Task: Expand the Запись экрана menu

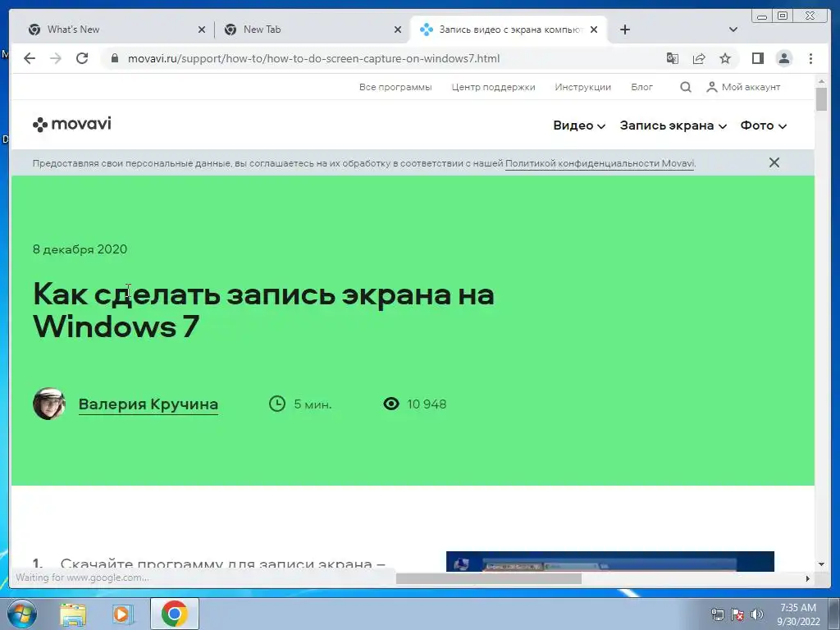Action: click(673, 126)
